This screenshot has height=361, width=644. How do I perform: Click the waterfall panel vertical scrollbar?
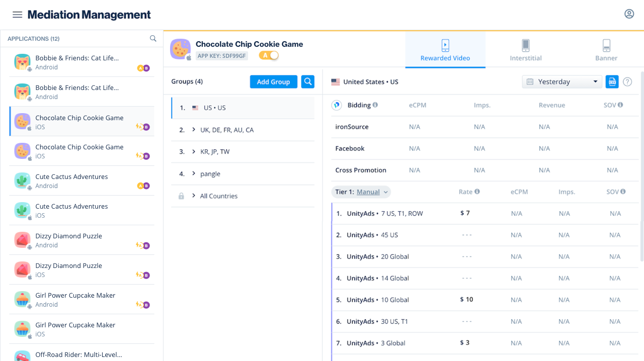(x=641, y=166)
